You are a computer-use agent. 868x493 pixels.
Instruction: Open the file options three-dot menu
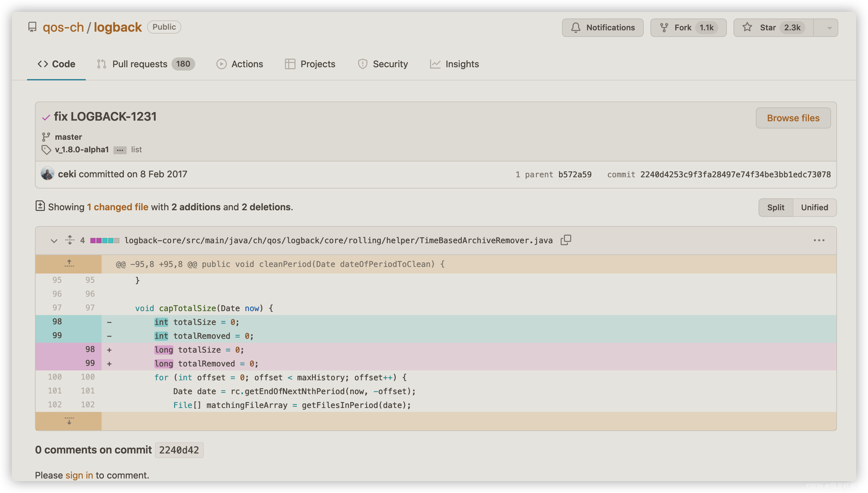coord(819,240)
